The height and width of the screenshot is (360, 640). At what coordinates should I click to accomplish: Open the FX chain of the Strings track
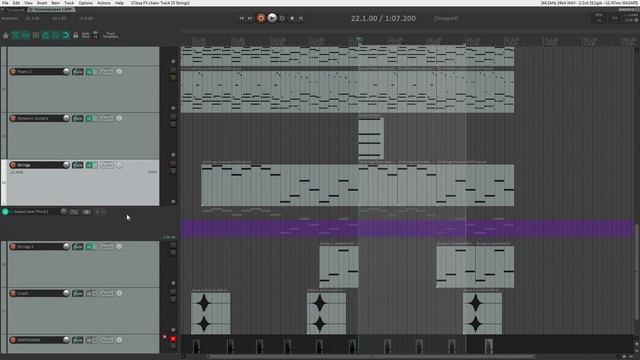pyautogui.click(x=89, y=165)
